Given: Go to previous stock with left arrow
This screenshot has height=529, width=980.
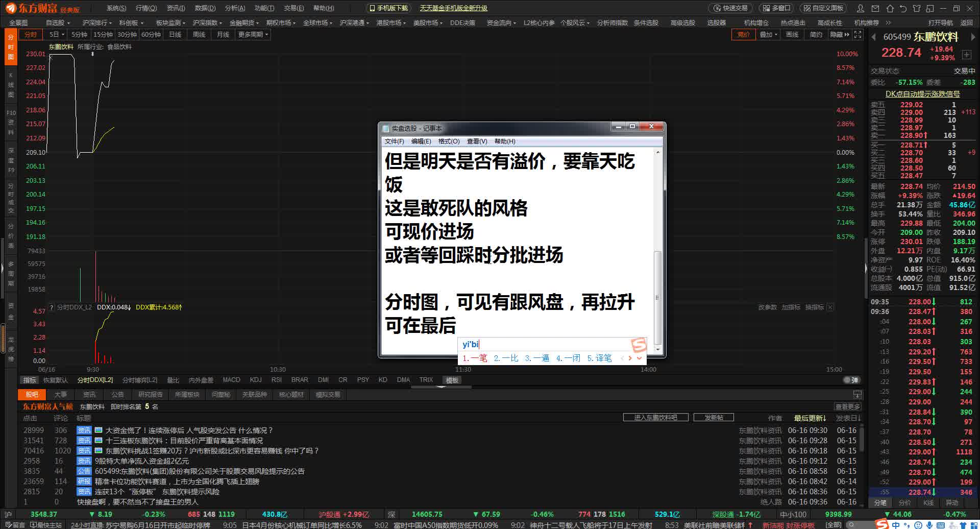Looking at the screenshot, I should point(873,37).
